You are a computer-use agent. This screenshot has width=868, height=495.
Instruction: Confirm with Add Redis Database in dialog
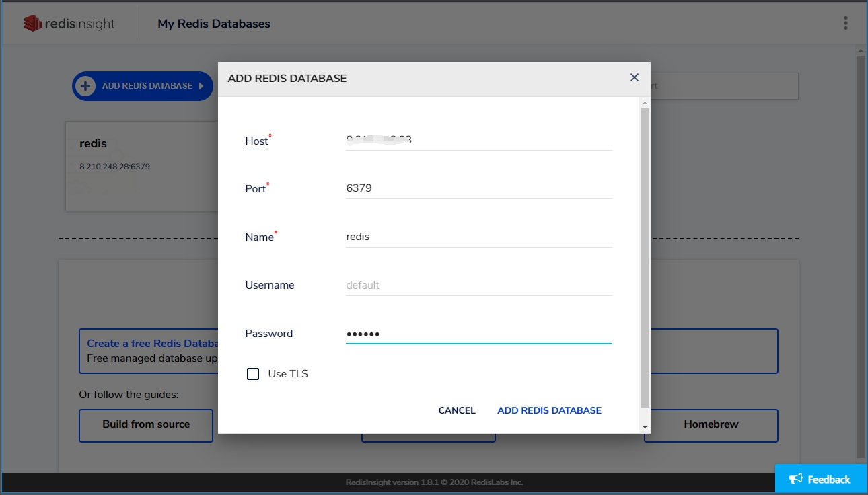point(549,410)
